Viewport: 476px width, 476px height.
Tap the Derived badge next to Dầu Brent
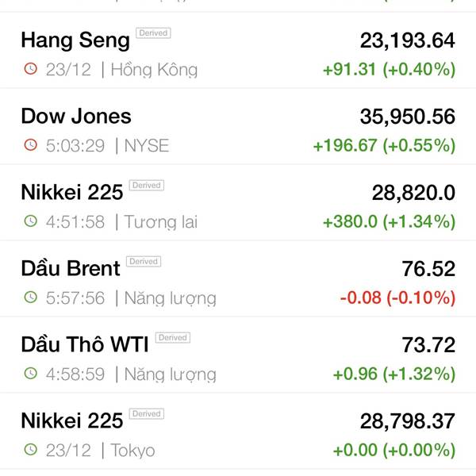pos(144,261)
